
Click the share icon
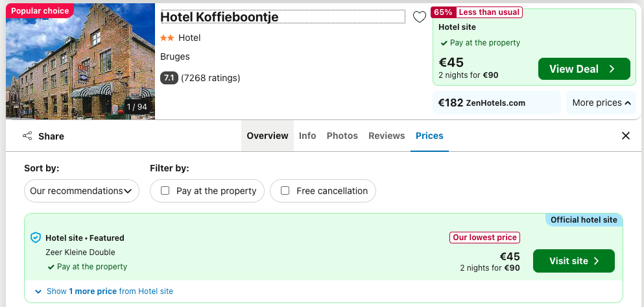[x=27, y=136]
